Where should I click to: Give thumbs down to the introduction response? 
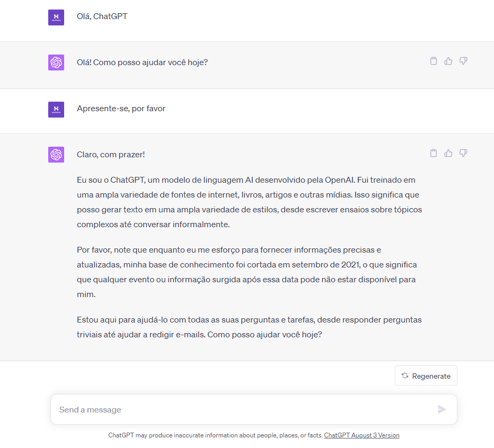pyautogui.click(x=463, y=153)
